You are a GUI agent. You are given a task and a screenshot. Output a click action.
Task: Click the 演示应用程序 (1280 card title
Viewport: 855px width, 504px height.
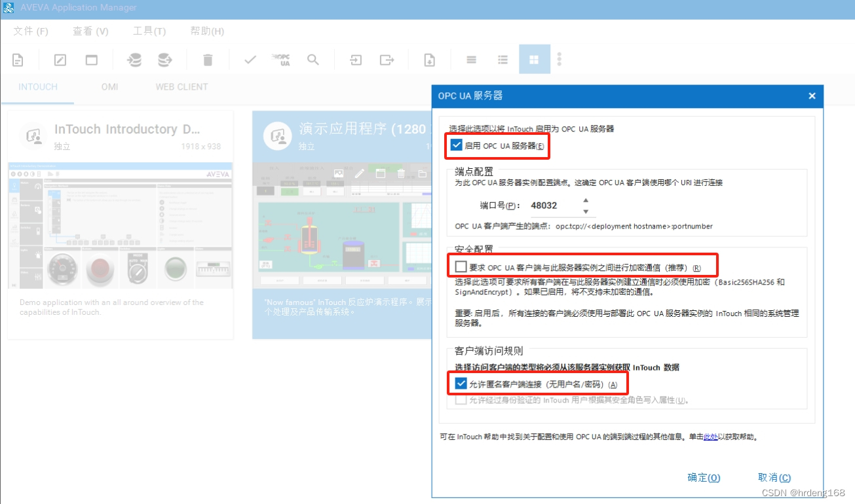pos(362,129)
